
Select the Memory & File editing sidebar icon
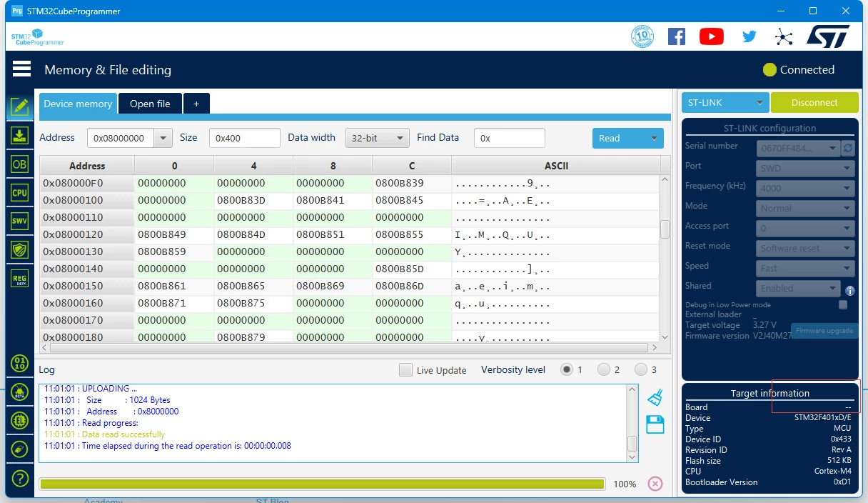point(20,107)
